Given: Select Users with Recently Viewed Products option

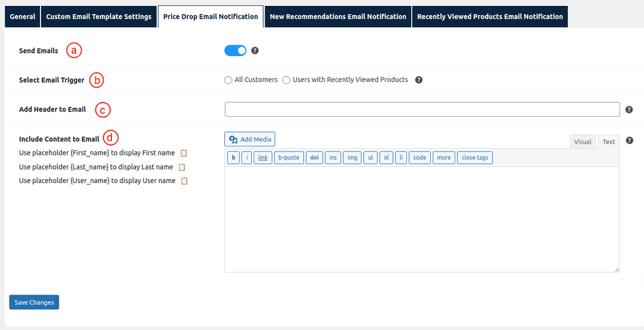Looking at the screenshot, I should click(x=287, y=80).
